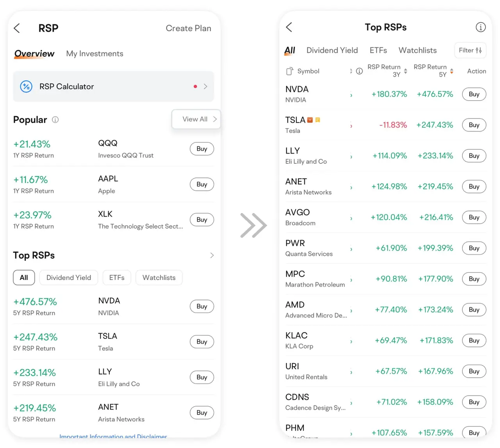
Task: Switch to the My Investments tab
Action: (x=95, y=54)
